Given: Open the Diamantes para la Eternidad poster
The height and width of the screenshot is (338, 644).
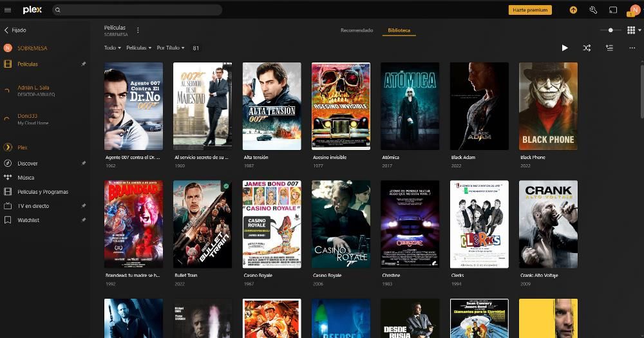Looking at the screenshot, I should point(479,318).
